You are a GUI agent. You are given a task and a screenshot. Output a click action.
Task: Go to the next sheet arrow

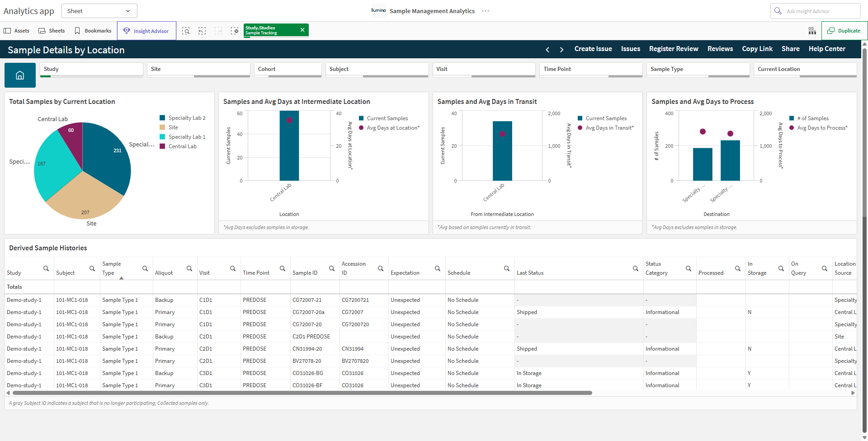coord(561,49)
